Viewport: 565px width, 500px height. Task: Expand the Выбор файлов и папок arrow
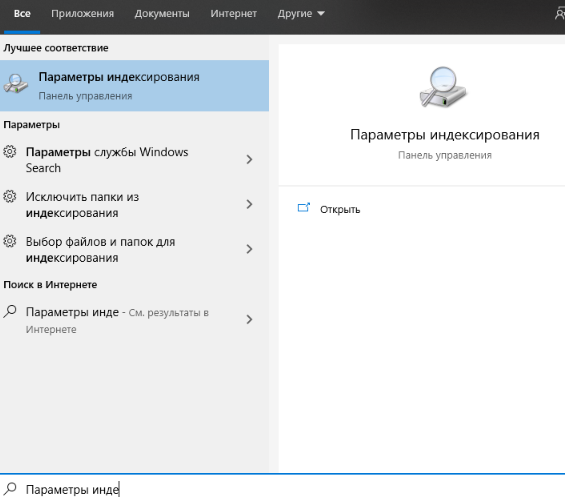(x=249, y=249)
